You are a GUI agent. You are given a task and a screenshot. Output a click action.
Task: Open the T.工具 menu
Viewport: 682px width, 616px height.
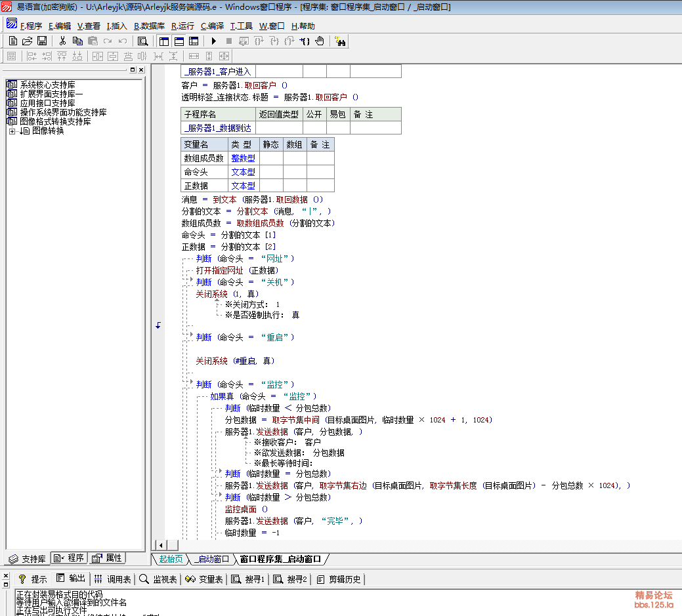pos(241,26)
